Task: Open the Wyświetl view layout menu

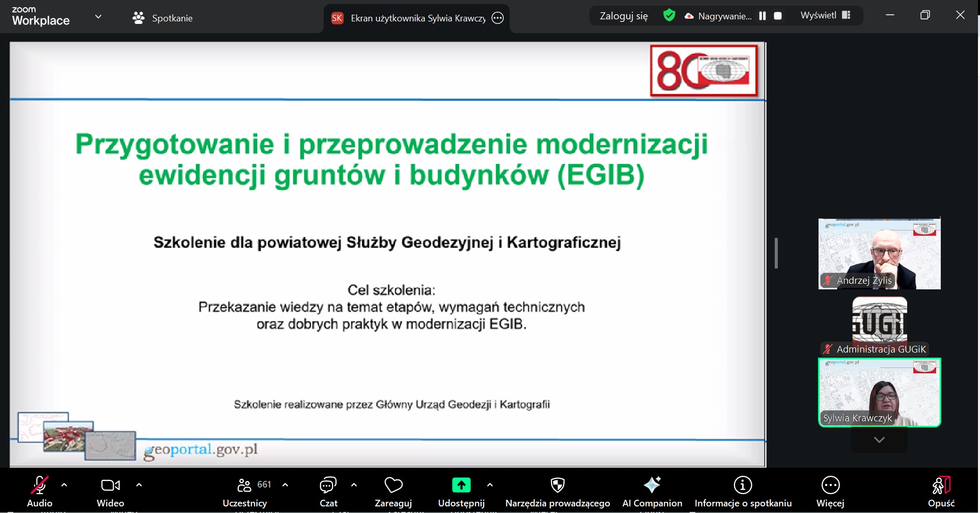Action: pos(825,15)
